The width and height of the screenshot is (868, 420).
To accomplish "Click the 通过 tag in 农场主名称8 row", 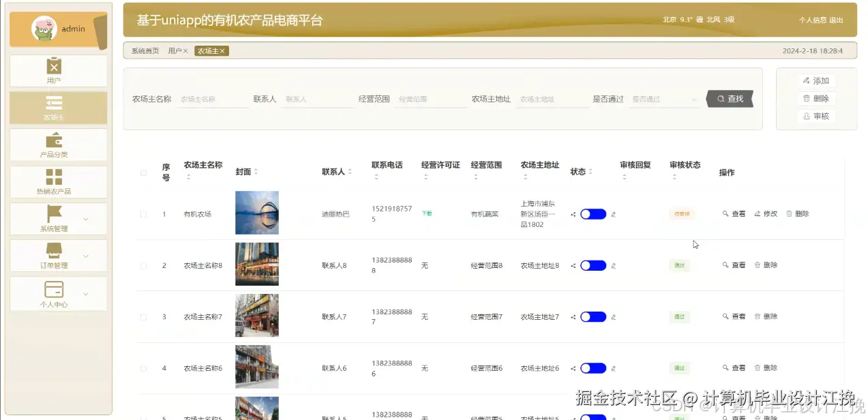I will 680,265.
